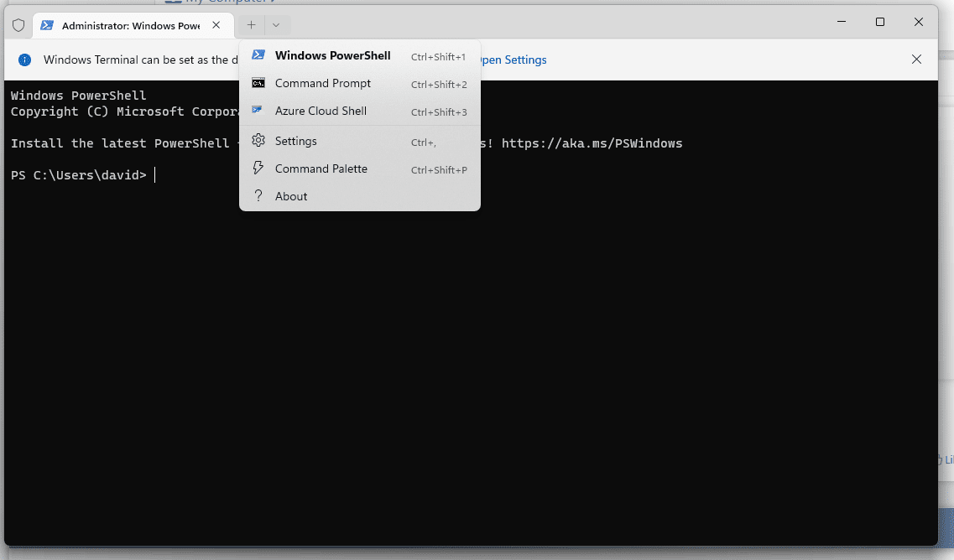Screen dimensions: 954x560
Task: Minimize the Windows Terminal window
Action: 842,22
